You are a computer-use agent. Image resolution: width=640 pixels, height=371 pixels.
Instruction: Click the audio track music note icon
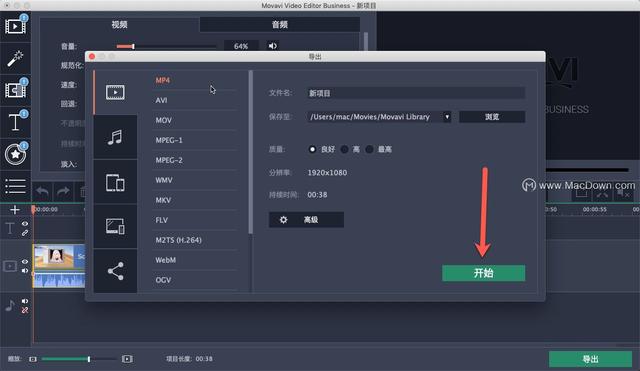tap(10, 305)
